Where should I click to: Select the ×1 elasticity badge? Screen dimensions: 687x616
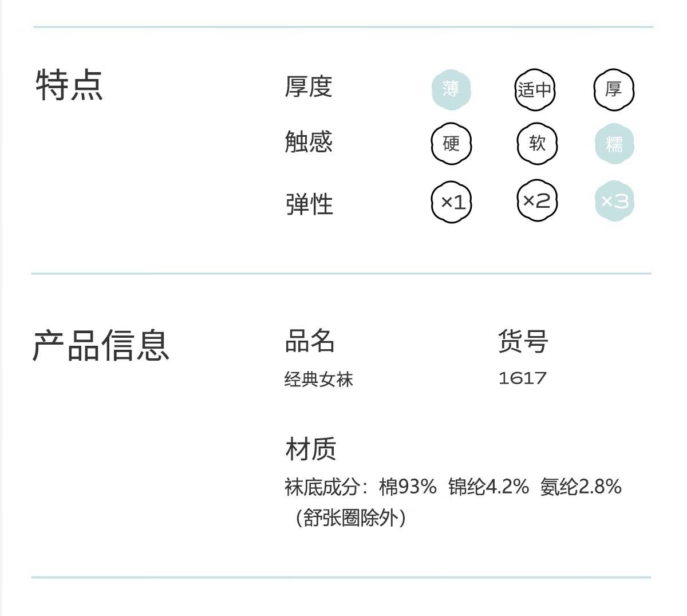(x=452, y=202)
